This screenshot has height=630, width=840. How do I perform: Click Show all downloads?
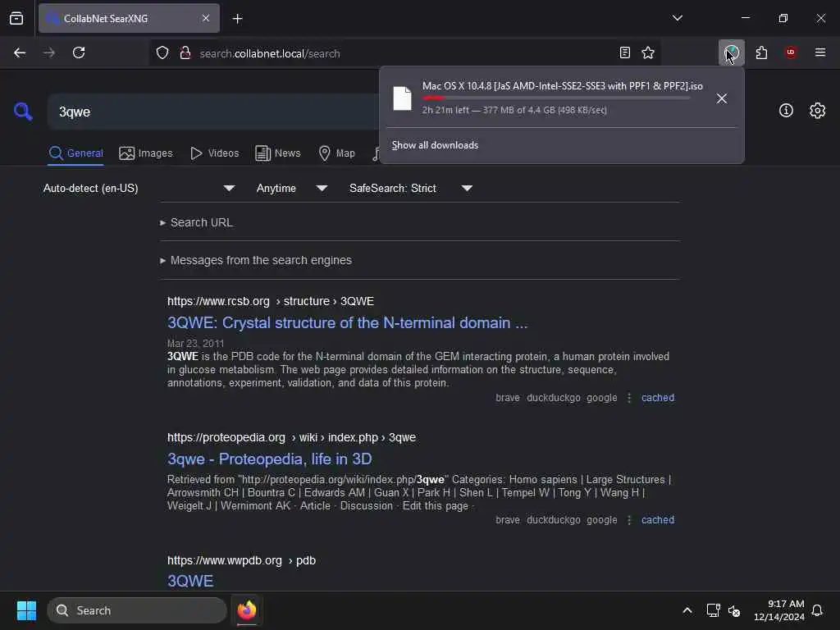(435, 145)
